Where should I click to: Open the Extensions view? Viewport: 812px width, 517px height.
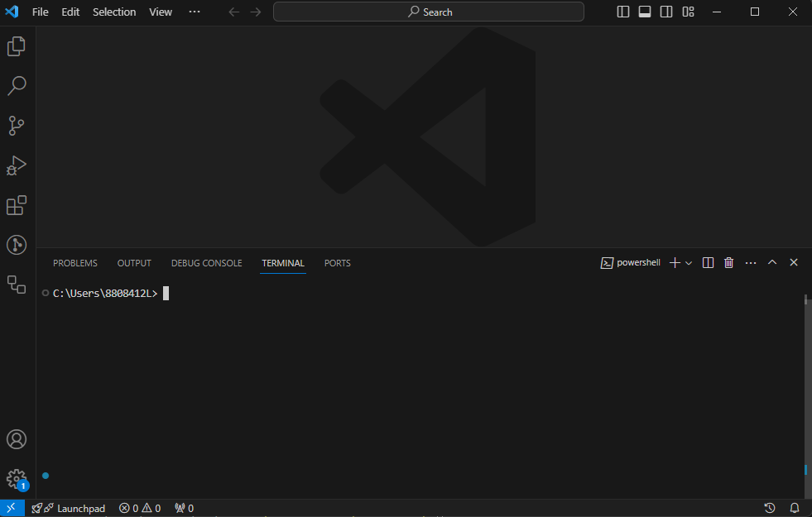point(17,205)
